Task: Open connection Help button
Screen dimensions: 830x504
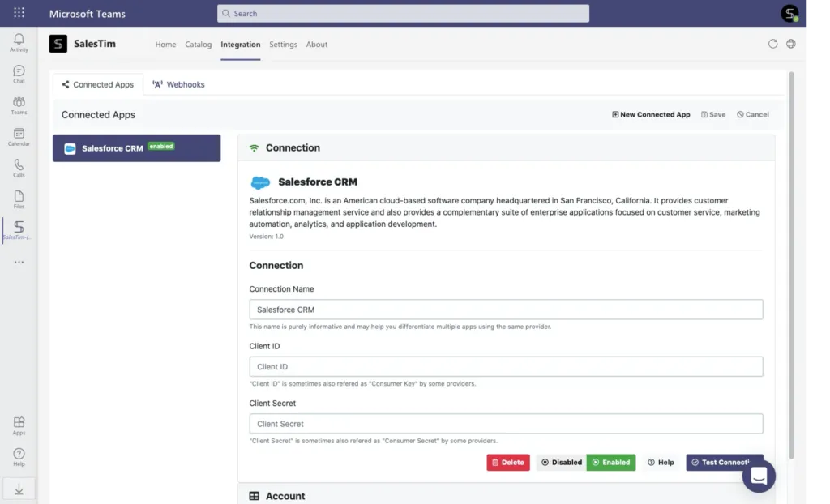Action: pos(661,462)
